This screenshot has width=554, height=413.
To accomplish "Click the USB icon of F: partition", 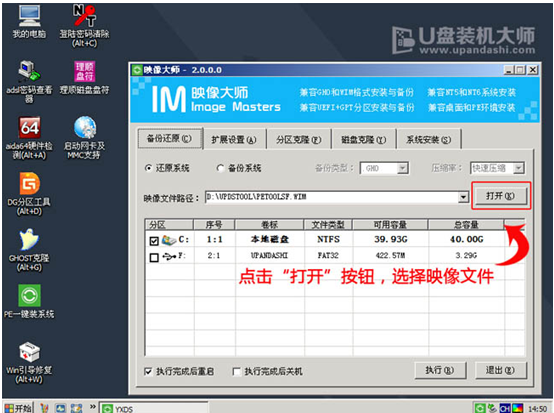I will (169, 257).
